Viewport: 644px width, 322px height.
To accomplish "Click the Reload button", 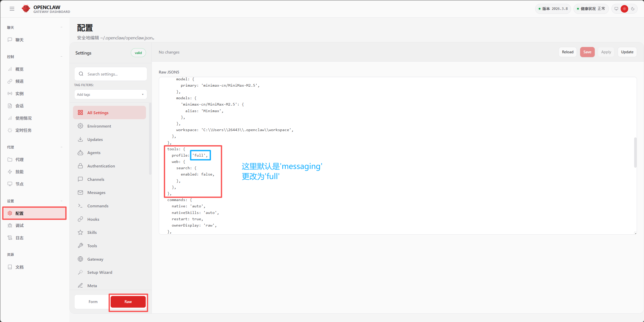I will (x=567, y=52).
